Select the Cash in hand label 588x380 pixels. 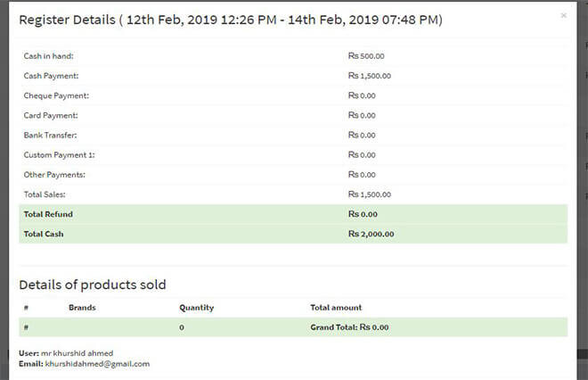click(x=49, y=56)
